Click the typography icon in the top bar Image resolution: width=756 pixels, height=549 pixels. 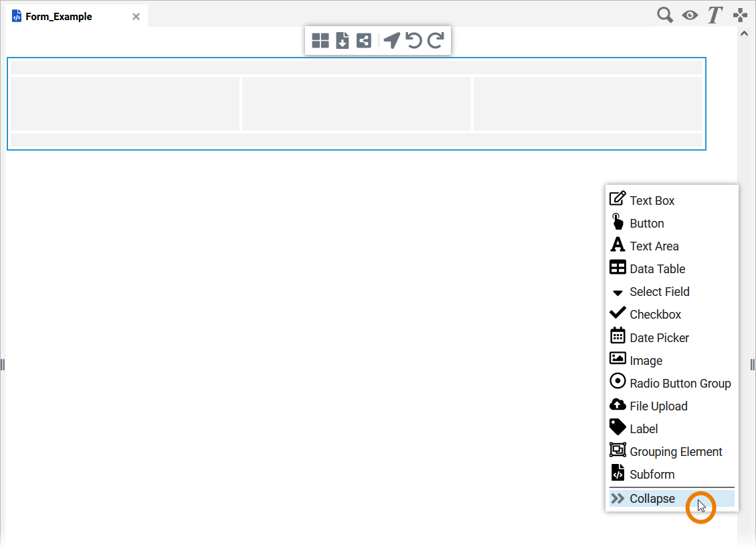click(715, 14)
